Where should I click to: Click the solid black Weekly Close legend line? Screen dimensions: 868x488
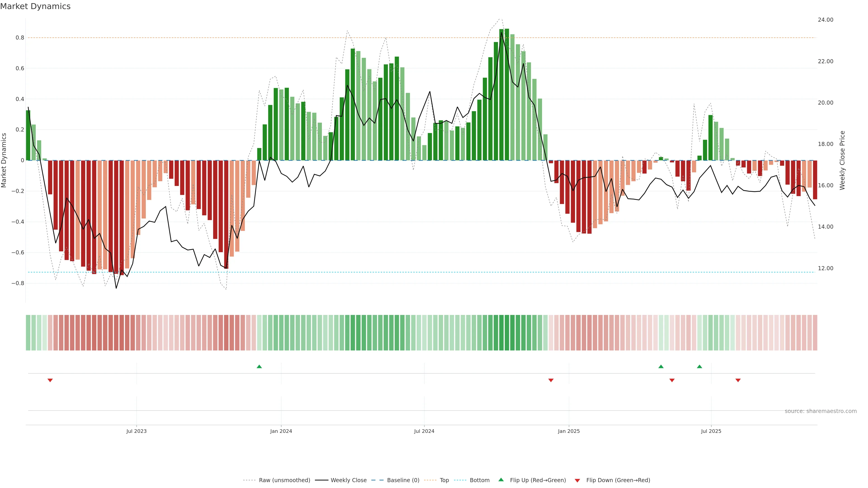[321, 480]
